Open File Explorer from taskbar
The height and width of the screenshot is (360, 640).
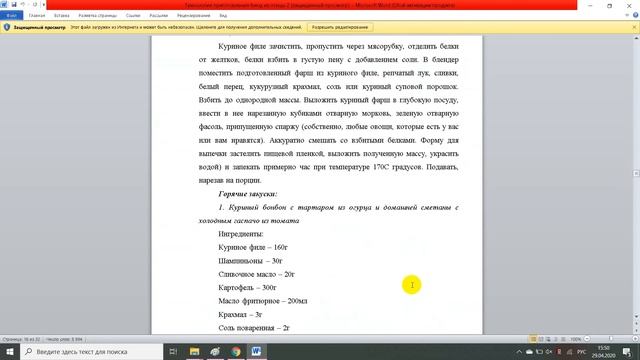pyautogui.click(x=194, y=351)
